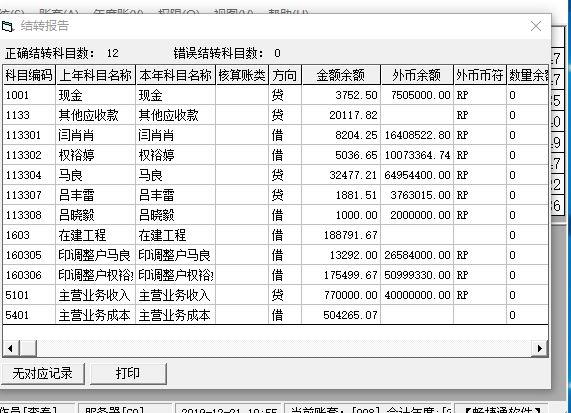Click the right arrow of horizontal scrollbar
The width and height of the screenshot is (571, 413).
tap(540, 348)
